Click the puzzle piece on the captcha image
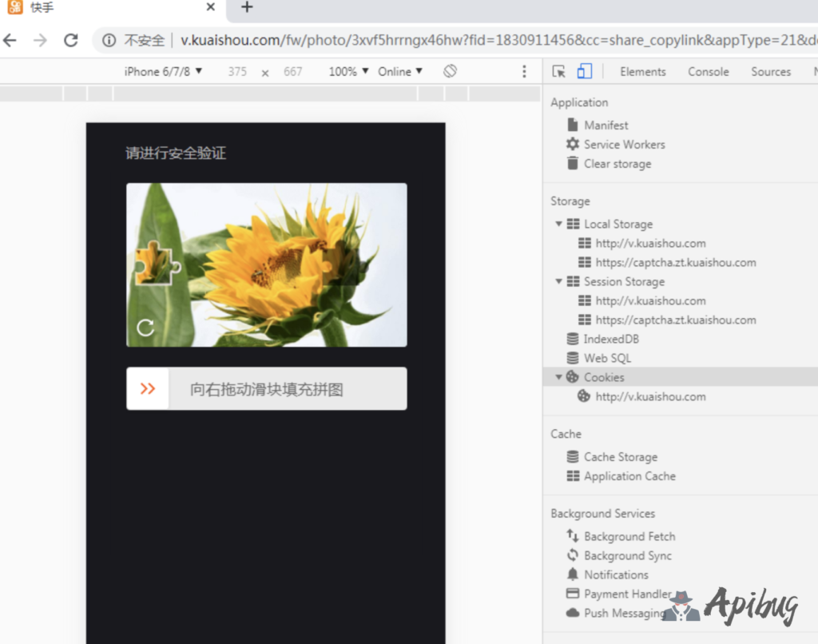The image size is (818, 644). click(x=155, y=264)
